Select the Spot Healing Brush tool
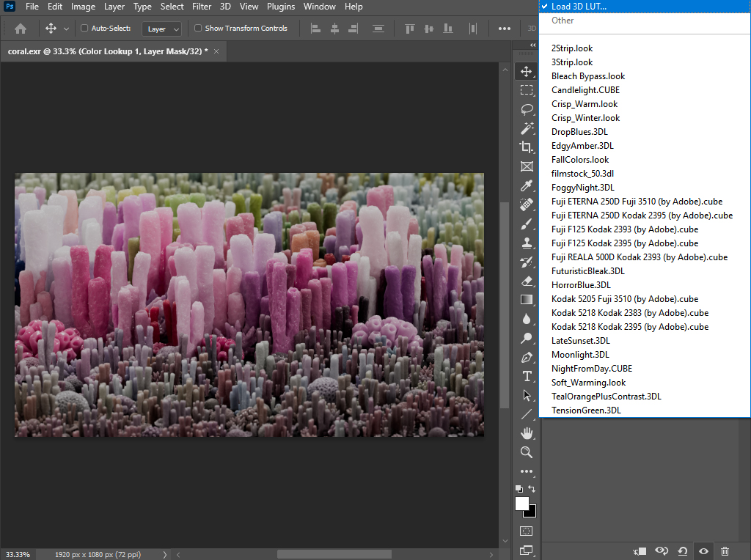 (527, 205)
